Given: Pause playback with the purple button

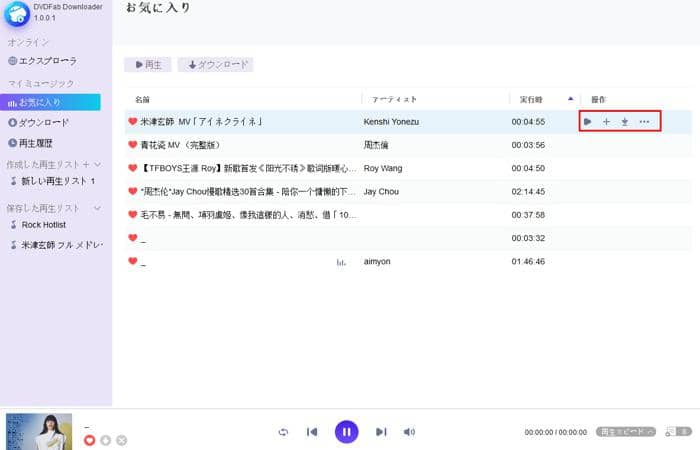Looking at the screenshot, I should pos(346,432).
